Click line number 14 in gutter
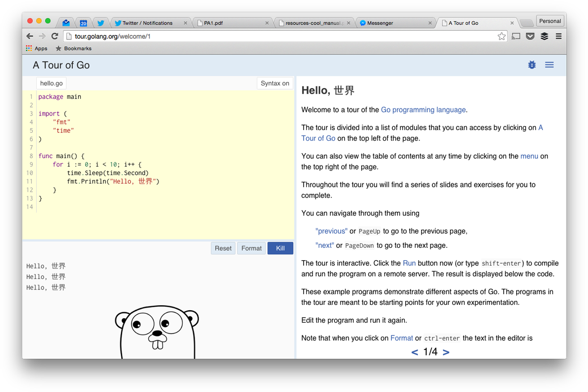The image size is (588, 392). (30, 207)
